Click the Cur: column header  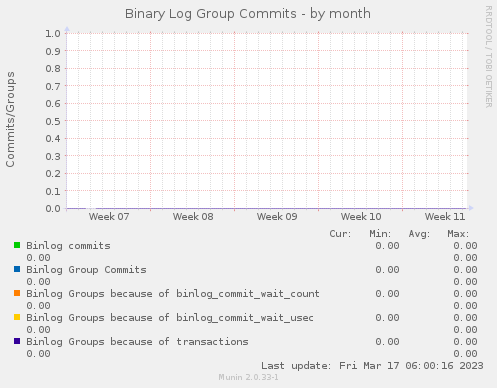point(340,234)
